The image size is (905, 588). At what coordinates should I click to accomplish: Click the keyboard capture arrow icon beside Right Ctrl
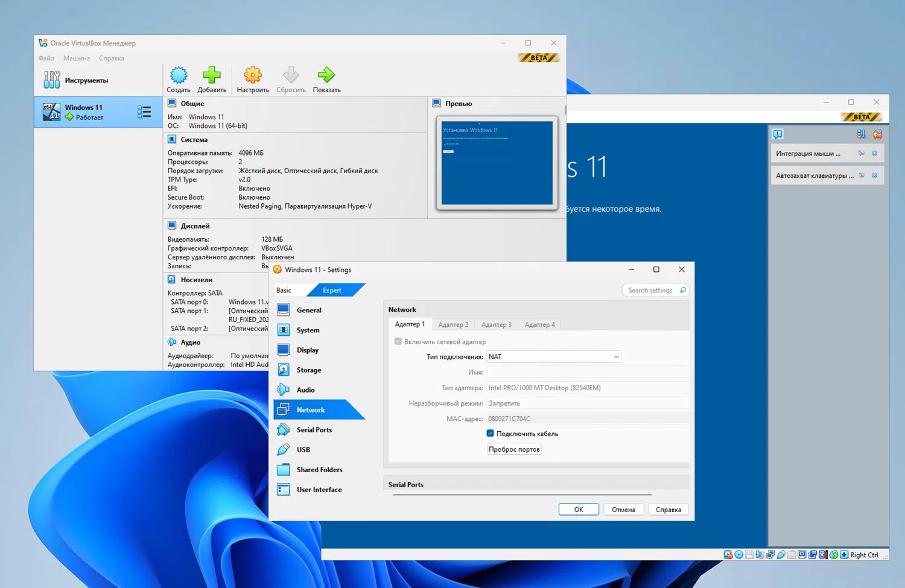pos(844,555)
